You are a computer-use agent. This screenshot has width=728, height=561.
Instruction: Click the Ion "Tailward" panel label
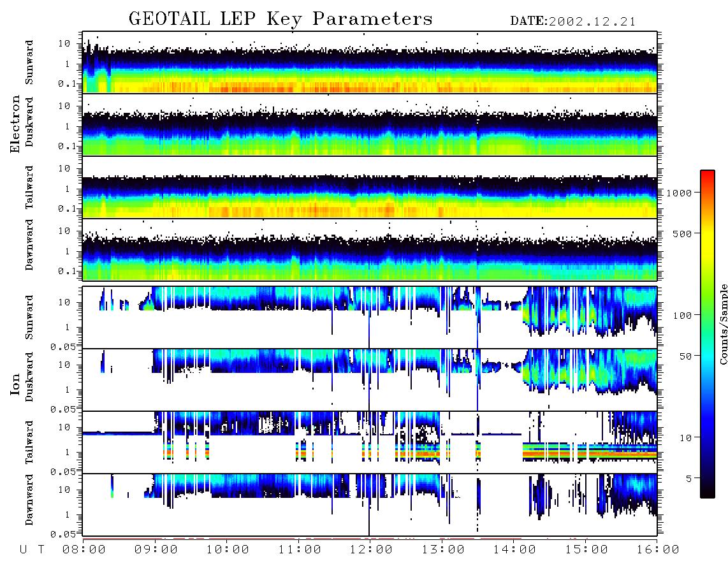[29, 442]
